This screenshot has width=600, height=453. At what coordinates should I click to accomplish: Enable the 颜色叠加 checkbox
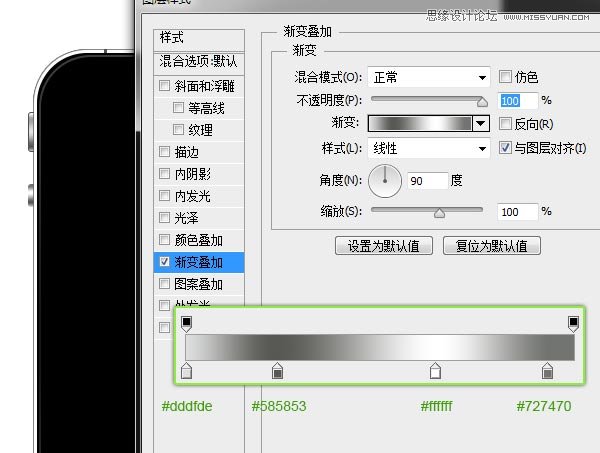[164, 240]
